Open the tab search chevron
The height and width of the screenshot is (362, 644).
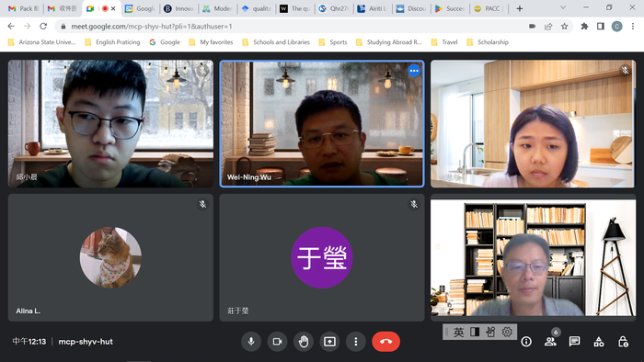point(563,7)
